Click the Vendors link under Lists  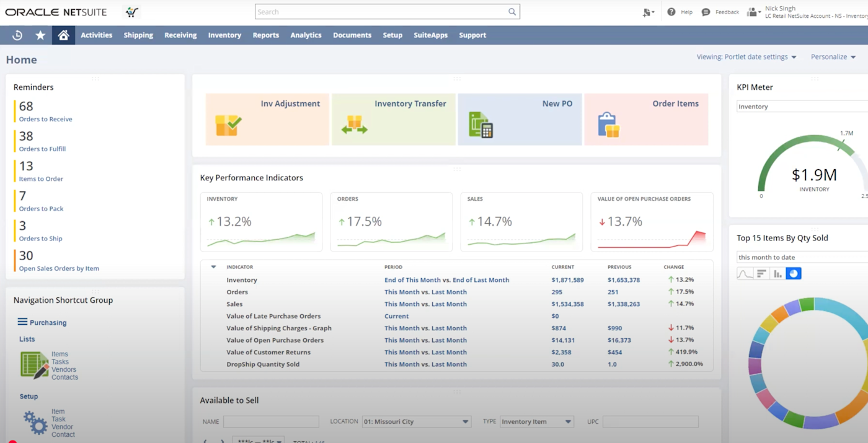64,369
